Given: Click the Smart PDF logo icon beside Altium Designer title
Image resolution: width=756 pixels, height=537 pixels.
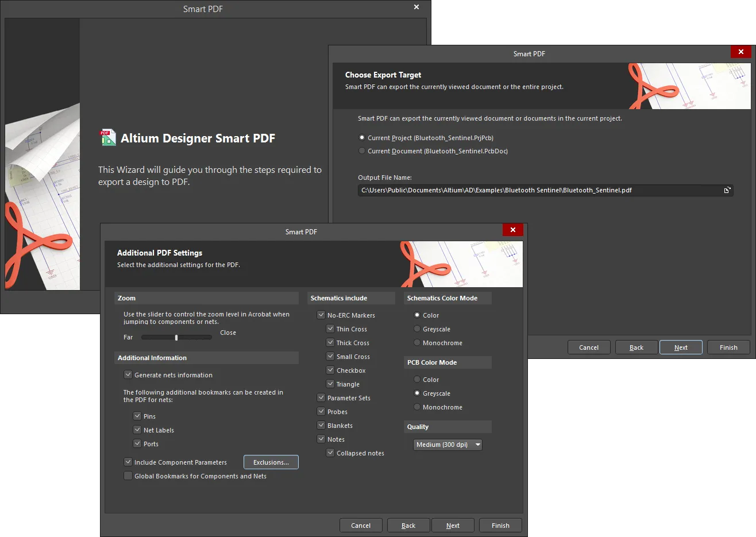Looking at the screenshot, I should point(108,137).
